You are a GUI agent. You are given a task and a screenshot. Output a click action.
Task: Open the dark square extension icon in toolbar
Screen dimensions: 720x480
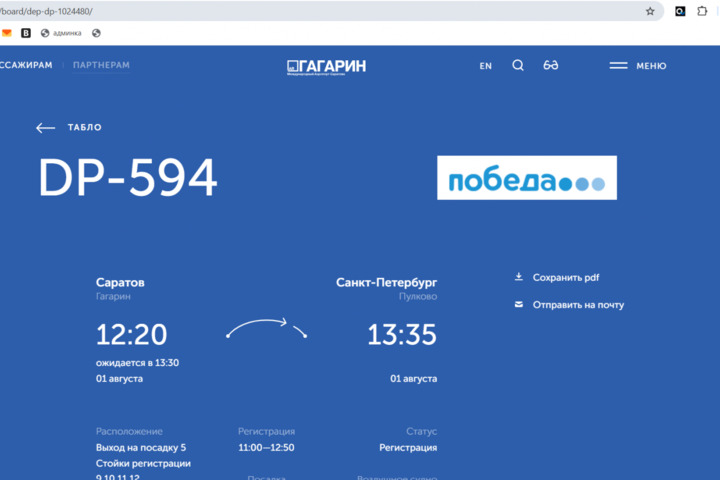(x=680, y=11)
